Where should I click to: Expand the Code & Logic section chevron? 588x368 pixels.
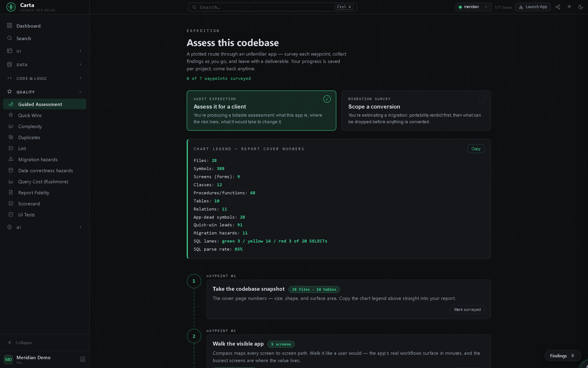pos(80,78)
